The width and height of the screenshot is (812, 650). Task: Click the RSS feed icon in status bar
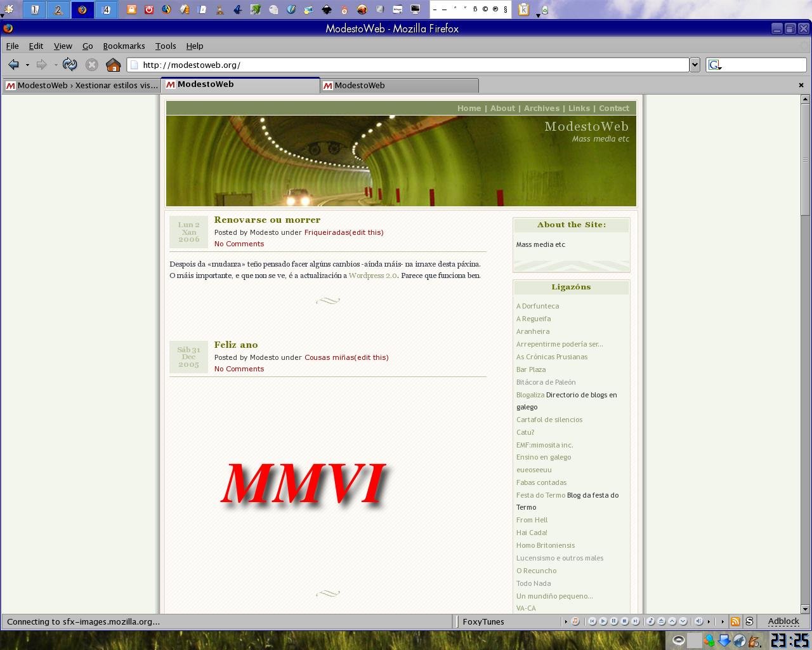tap(735, 621)
